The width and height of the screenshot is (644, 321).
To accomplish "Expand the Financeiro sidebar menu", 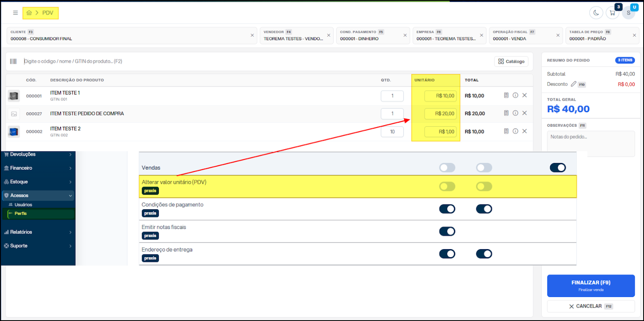I will pyautogui.click(x=38, y=168).
